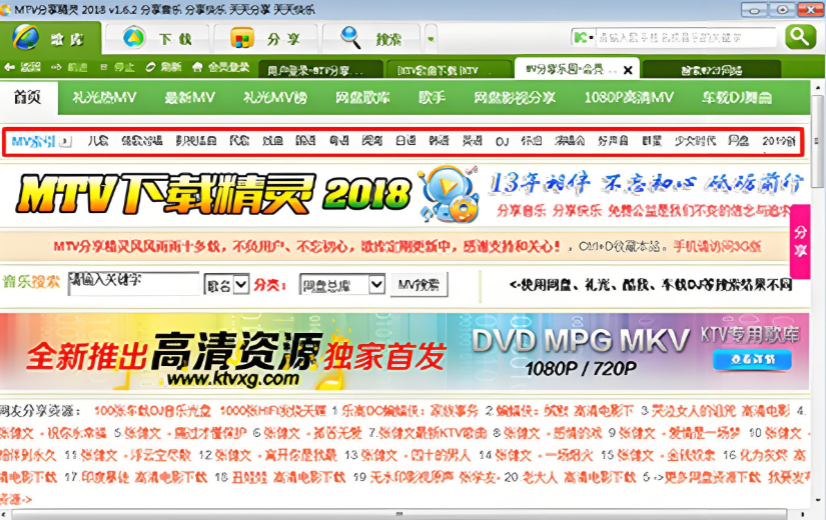The width and height of the screenshot is (826, 520).
Task: Click the 搜索 magnifier toolbar icon
Action: click(x=350, y=38)
